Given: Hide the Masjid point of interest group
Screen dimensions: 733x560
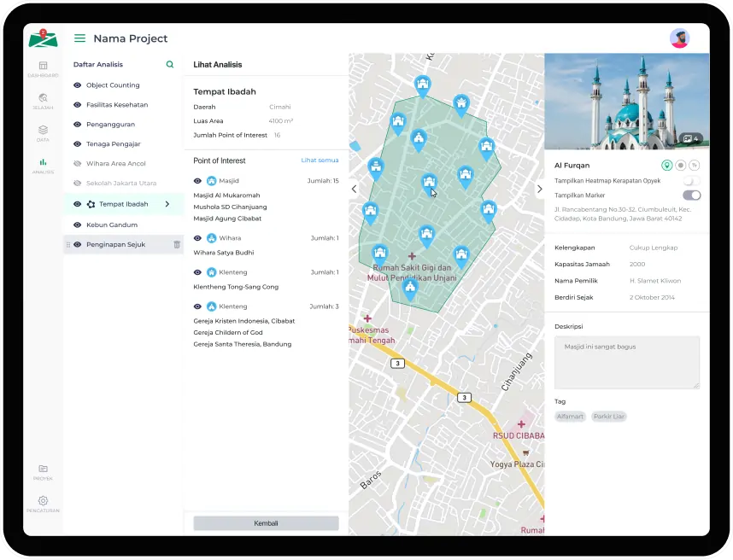Looking at the screenshot, I should (197, 181).
